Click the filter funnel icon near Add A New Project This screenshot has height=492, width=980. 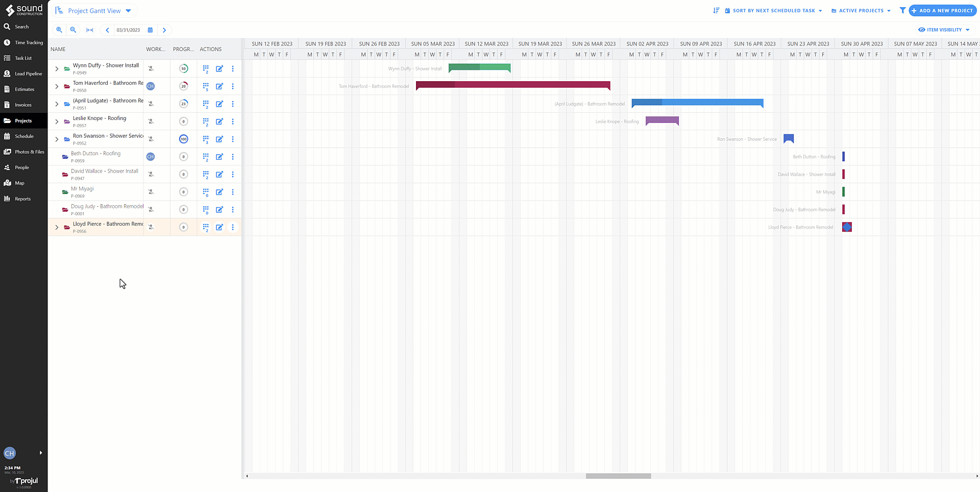902,10
